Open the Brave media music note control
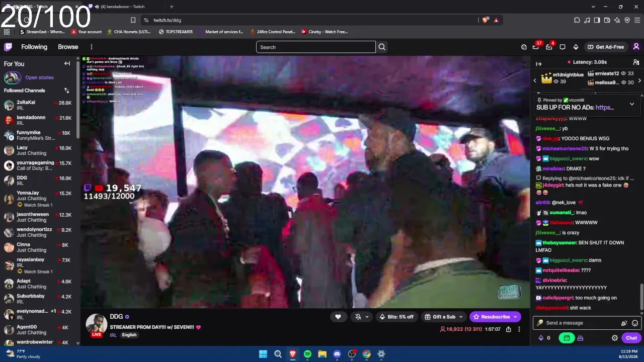This screenshot has width=644, height=362. (x=587, y=20)
